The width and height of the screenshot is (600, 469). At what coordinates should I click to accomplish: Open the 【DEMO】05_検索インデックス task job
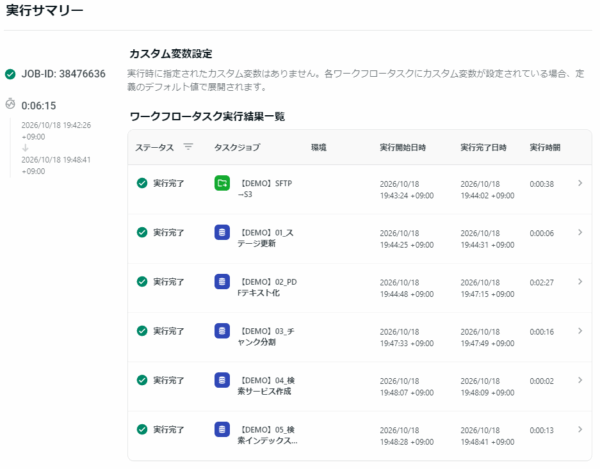coord(267,435)
